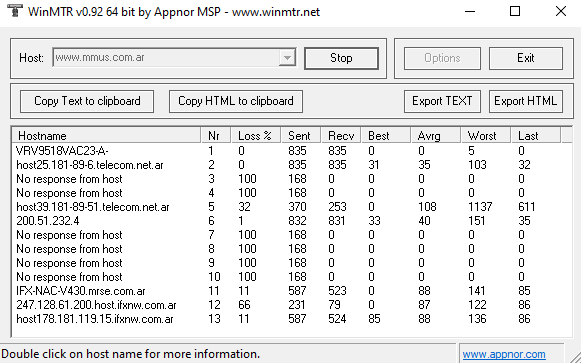Click Sent value 231 for hop 12
This screenshot has height=363, width=581.
(297, 305)
